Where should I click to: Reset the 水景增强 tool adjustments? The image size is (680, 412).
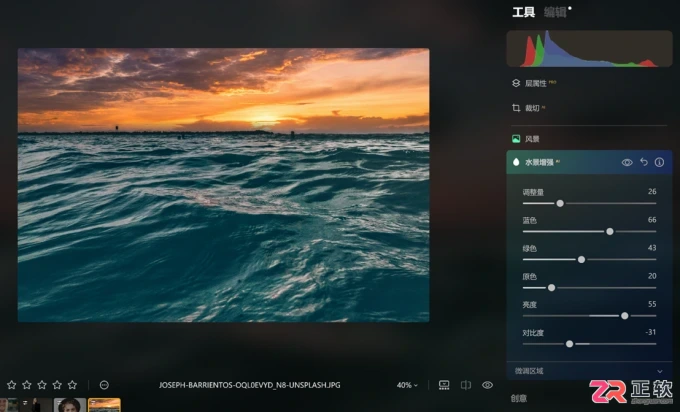tap(644, 162)
